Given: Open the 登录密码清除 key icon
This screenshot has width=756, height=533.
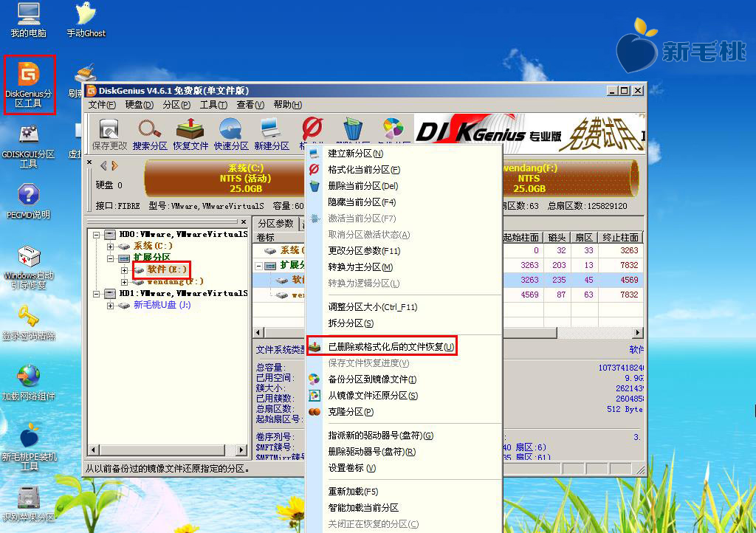Looking at the screenshot, I should (x=29, y=323).
